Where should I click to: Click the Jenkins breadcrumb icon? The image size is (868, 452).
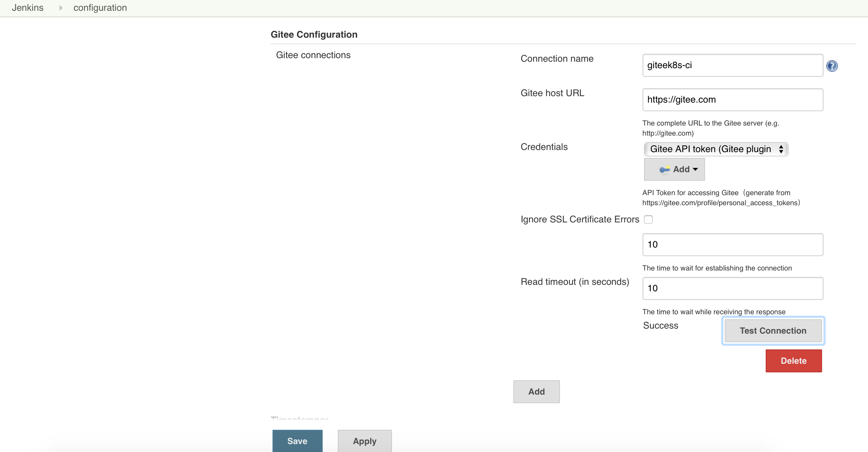60,8
